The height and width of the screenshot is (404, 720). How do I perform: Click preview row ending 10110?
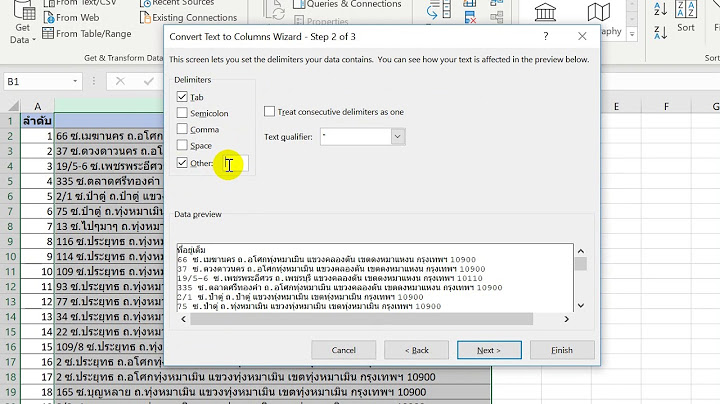pyautogui.click(x=330, y=278)
